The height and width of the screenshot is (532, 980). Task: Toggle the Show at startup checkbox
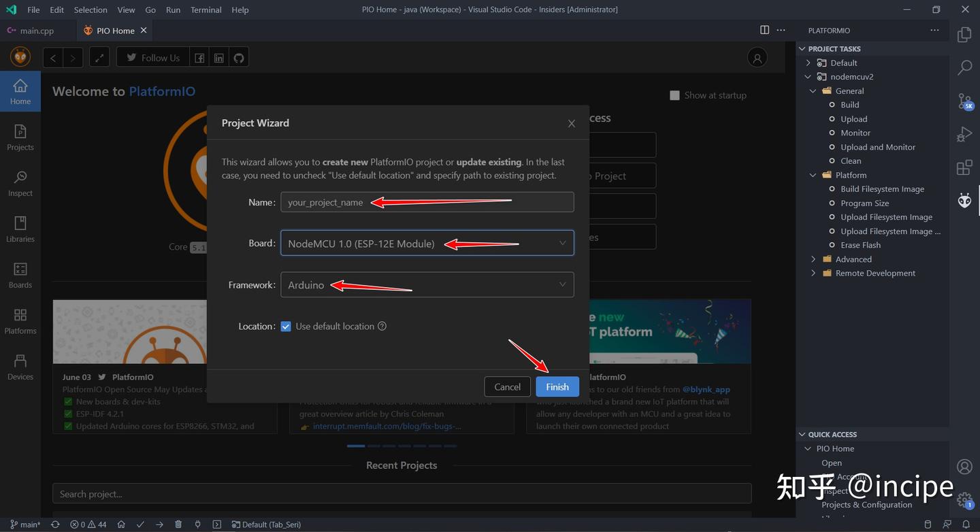pos(674,95)
